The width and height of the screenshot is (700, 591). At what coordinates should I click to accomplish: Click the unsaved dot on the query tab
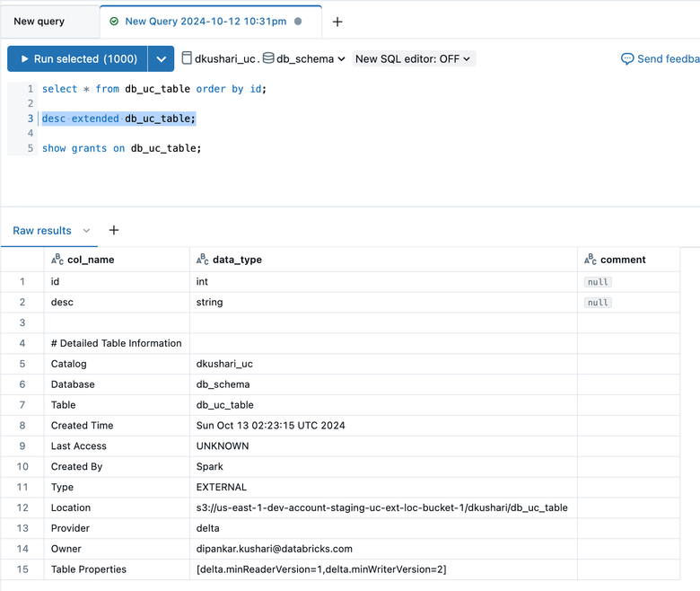point(298,22)
